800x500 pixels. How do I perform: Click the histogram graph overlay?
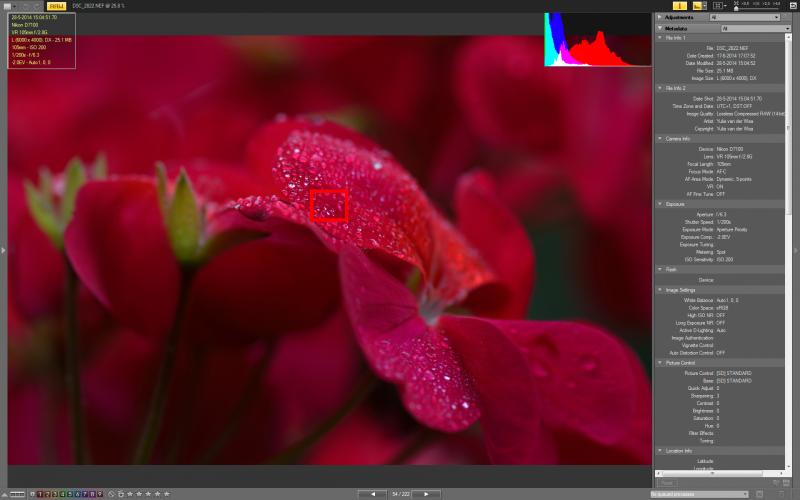[597, 39]
